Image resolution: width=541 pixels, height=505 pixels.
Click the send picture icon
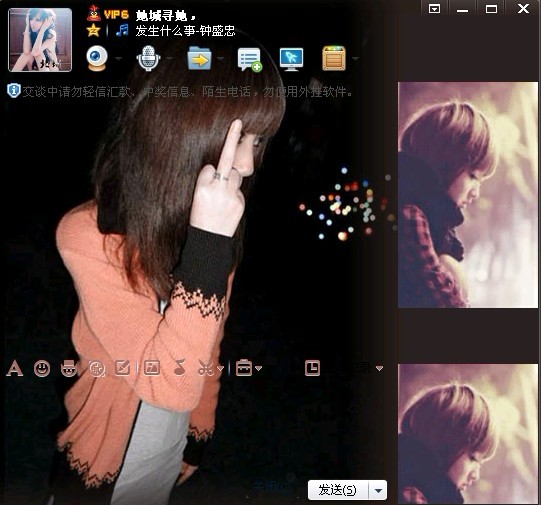152,368
